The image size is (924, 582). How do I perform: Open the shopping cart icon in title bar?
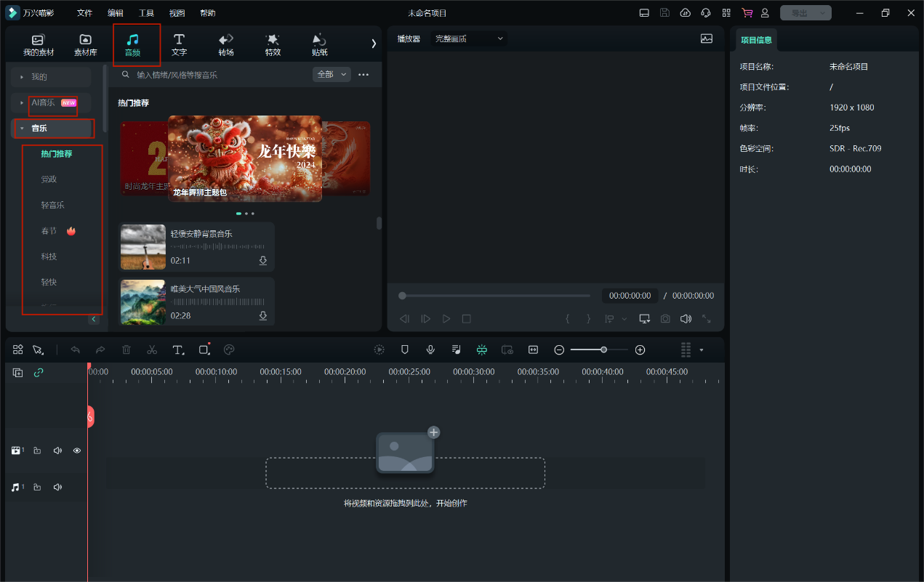(x=747, y=13)
